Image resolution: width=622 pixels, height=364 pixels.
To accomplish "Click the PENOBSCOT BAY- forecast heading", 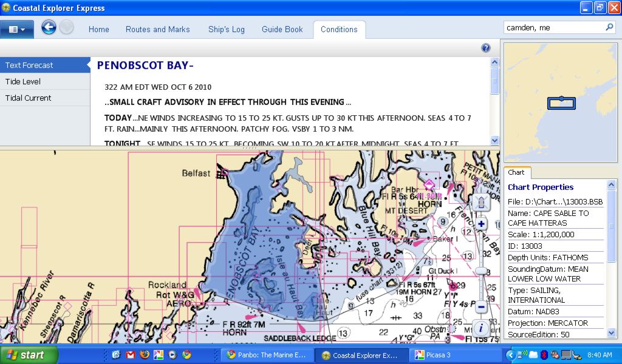I will 145,66.
